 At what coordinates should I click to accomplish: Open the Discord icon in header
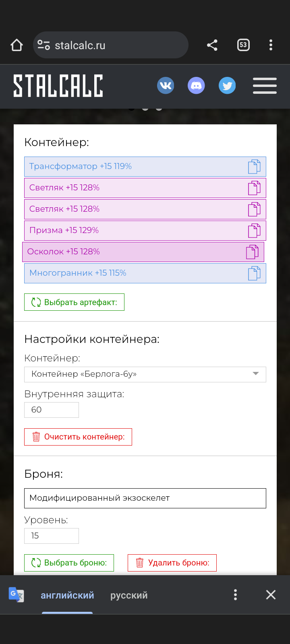tap(196, 86)
